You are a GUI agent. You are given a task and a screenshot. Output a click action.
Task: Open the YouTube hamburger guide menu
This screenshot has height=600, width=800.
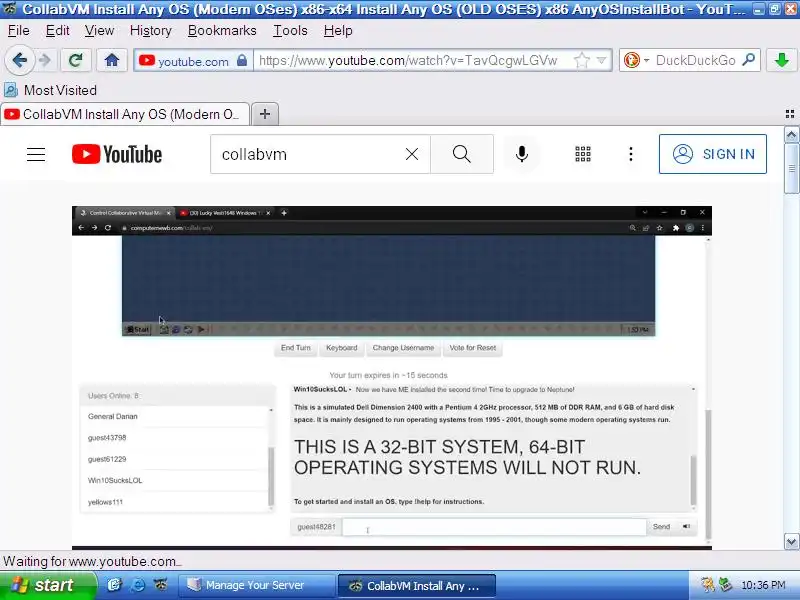pyautogui.click(x=36, y=154)
